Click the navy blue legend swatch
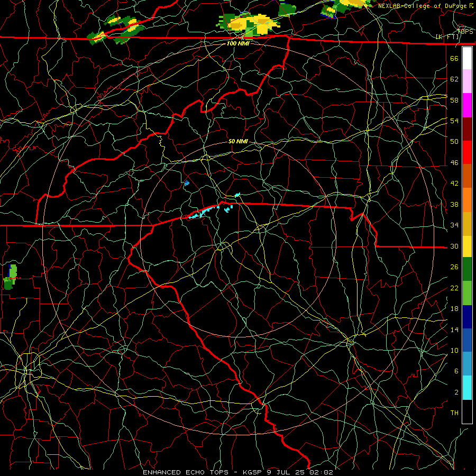Image resolution: width=476 pixels, height=476 pixels. click(467, 317)
